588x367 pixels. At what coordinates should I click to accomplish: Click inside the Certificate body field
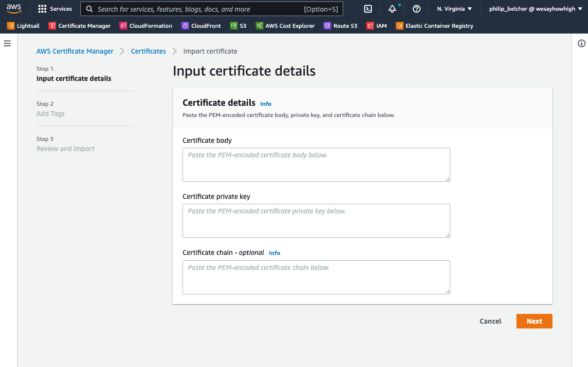click(316, 164)
